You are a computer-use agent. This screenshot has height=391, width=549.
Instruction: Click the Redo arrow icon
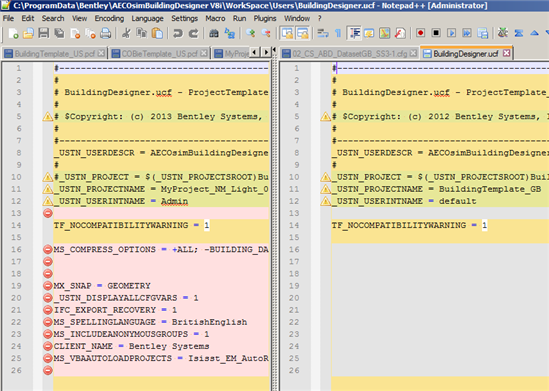click(x=193, y=33)
